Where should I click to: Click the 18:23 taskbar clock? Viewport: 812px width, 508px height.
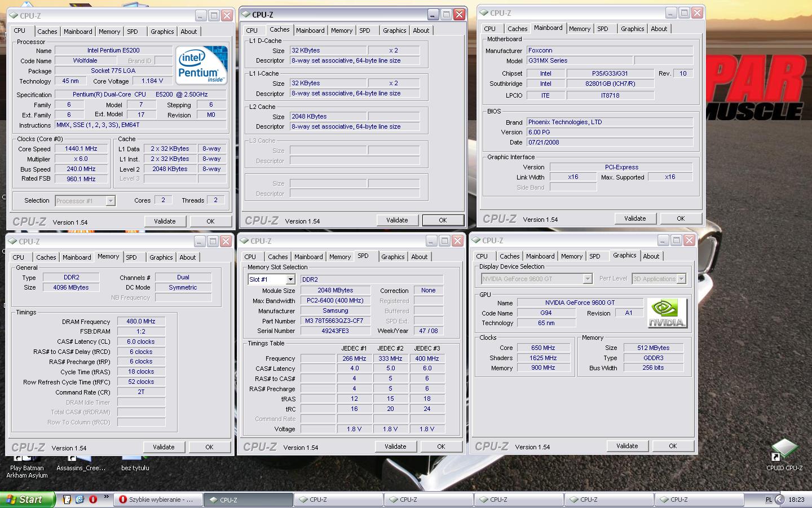pyautogui.click(x=796, y=500)
